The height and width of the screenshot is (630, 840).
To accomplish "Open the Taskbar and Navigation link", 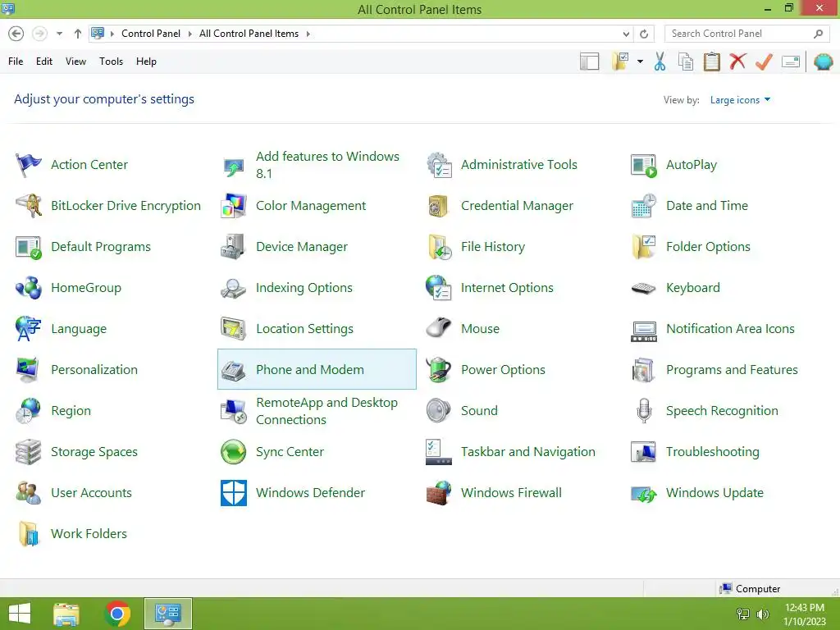I will tap(528, 452).
